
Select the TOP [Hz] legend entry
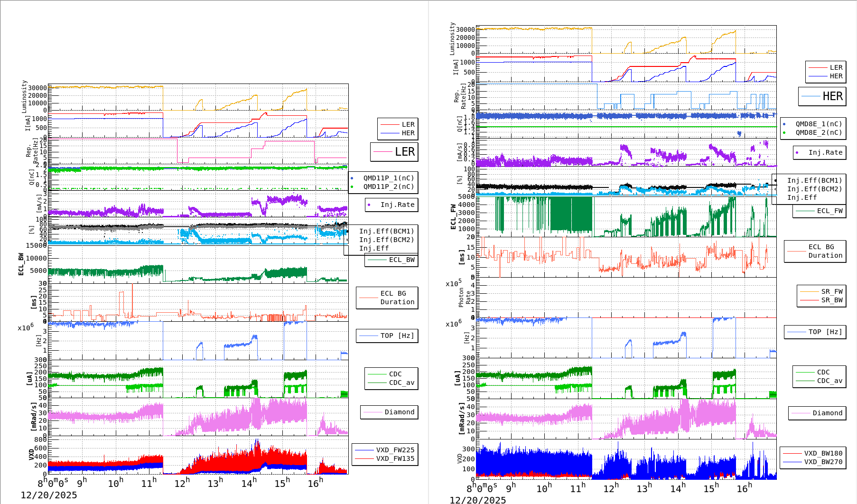click(387, 336)
